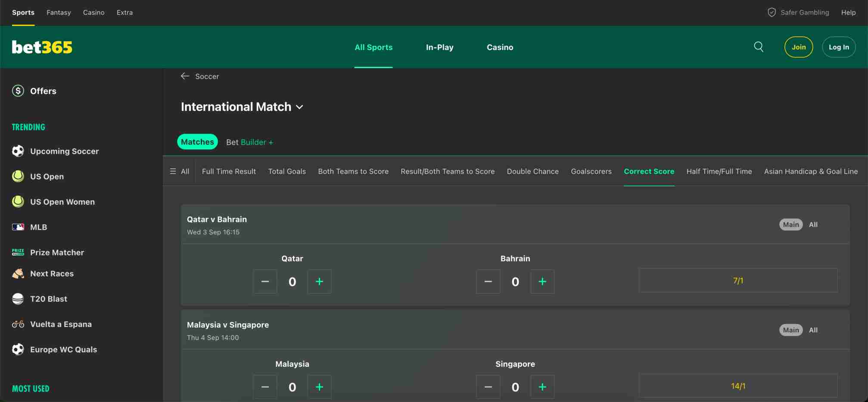
Task: Decrease Singapore score with minus button
Action: pos(488,387)
